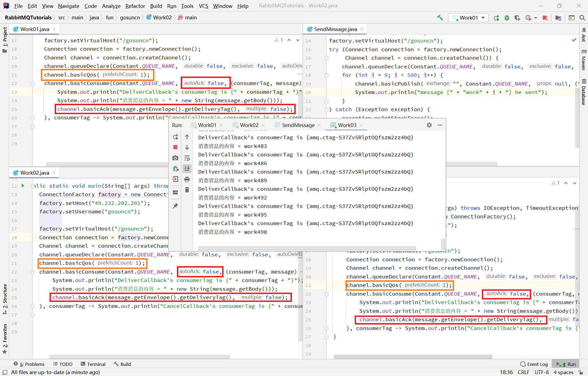Toggle scroll to end in Run console
The height and width of the screenshot is (376, 588).
tap(187, 169)
